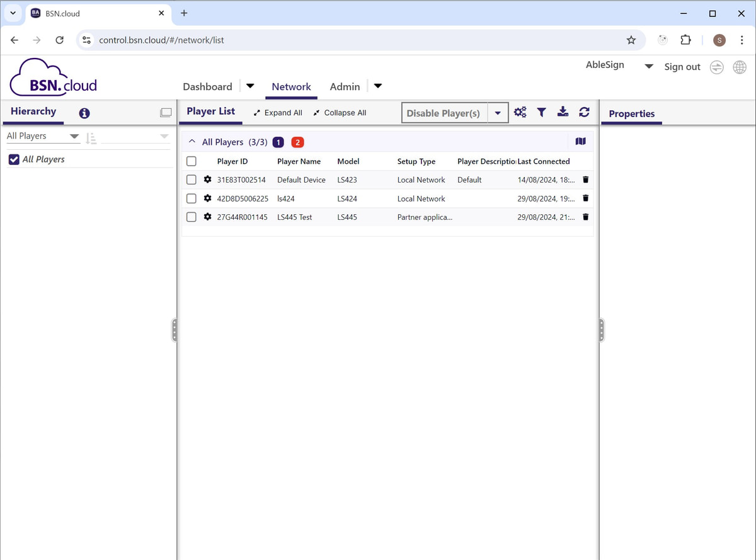Open the Disable Player(s) dropdown arrow
This screenshot has width=756, height=560.
point(498,113)
